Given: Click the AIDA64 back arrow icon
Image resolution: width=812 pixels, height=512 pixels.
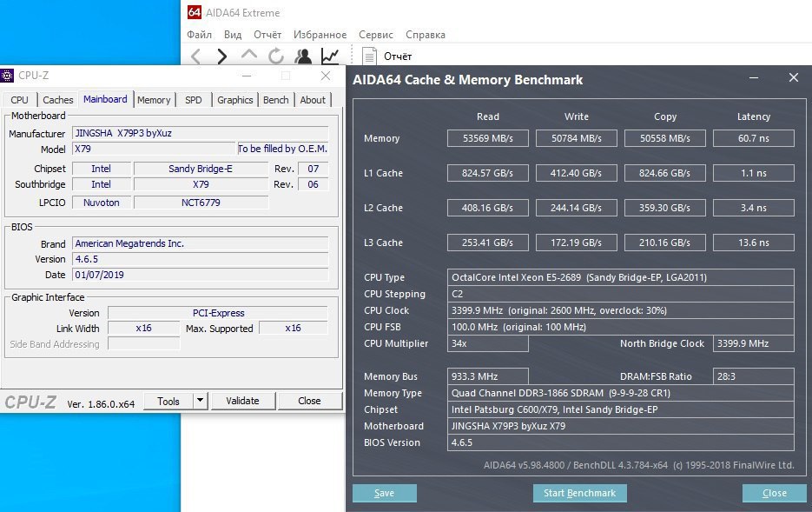Looking at the screenshot, I should point(195,56).
